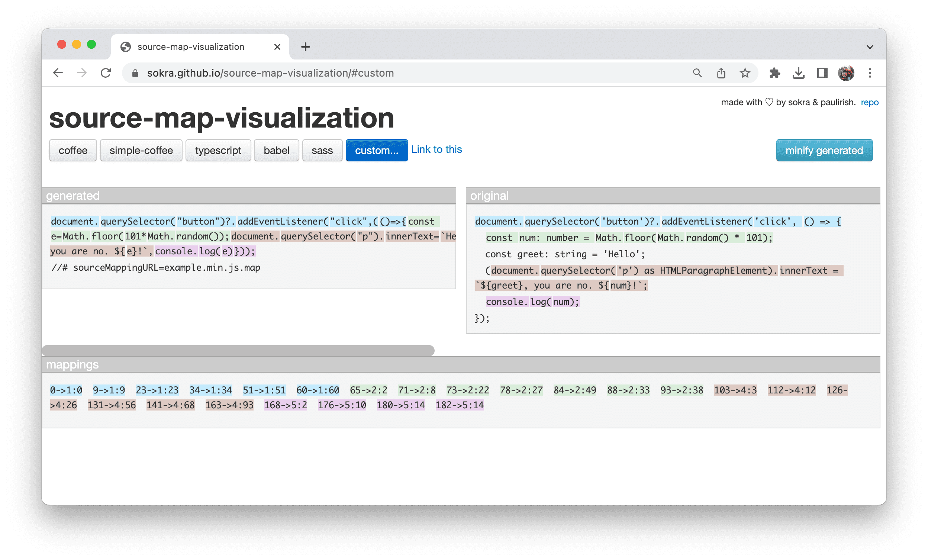This screenshot has height=560, width=928.
Task: Click the 'babel' preset button
Action: pyautogui.click(x=276, y=150)
